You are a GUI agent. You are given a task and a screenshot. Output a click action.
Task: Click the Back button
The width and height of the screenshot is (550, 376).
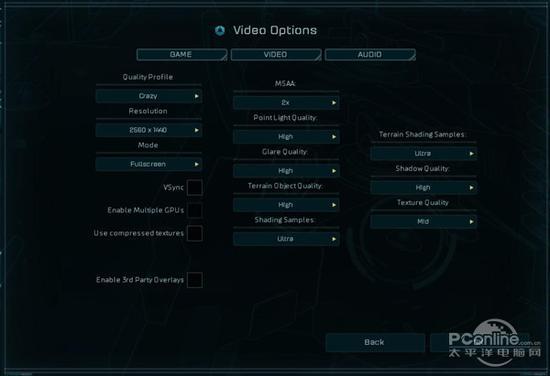[x=375, y=342]
